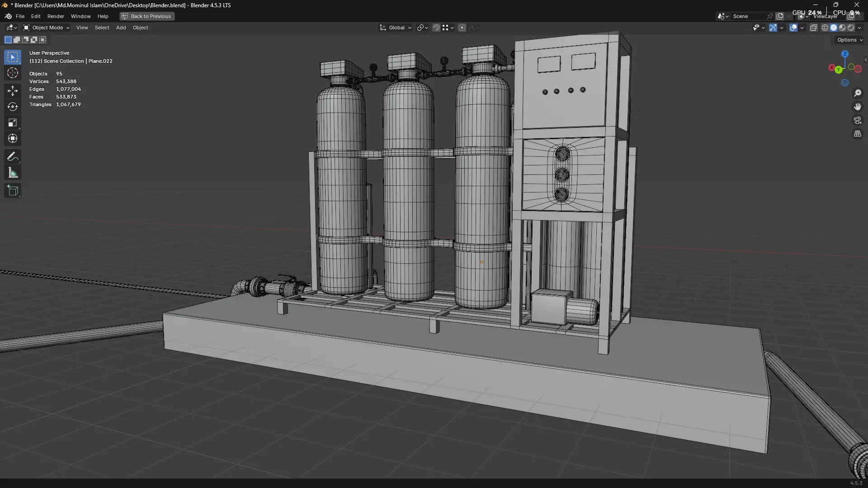The height and width of the screenshot is (488, 868).
Task: Open the Object Mode dropdown
Action: 47,28
